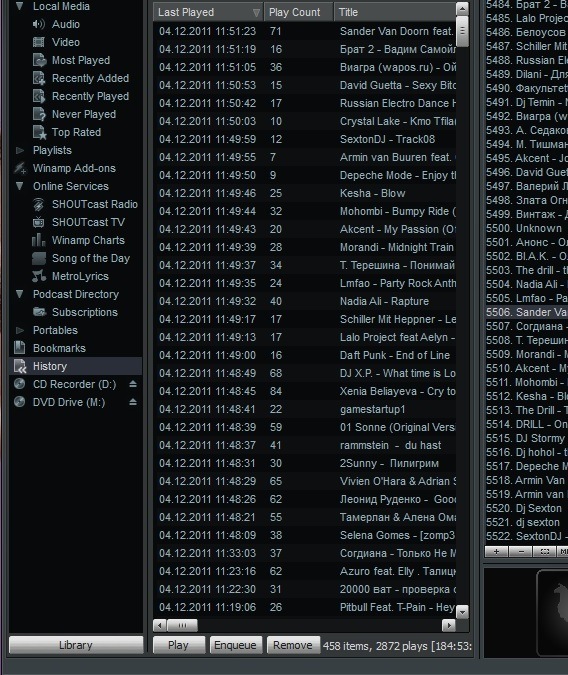This screenshot has height=675, width=568.
Task: Open MetroLyrics icon
Action: [x=39, y=276]
